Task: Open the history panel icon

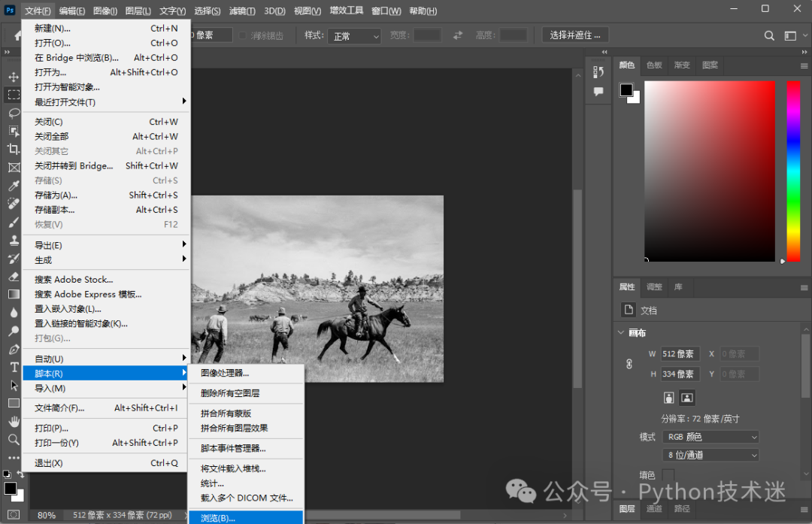Action: coord(598,72)
